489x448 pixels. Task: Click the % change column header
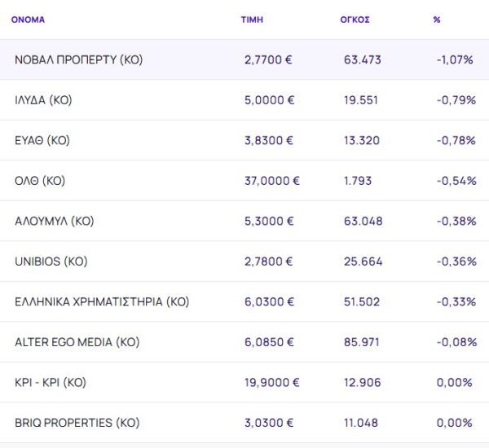pyautogui.click(x=437, y=20)
